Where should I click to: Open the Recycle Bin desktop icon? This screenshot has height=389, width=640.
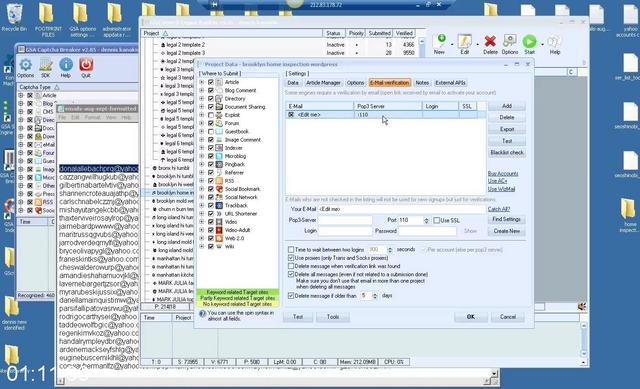(14, 14)
